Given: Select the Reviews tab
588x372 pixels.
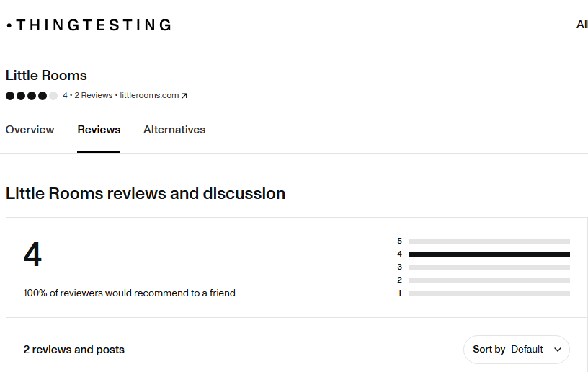Looking at the screenshot, I should 99,130.
